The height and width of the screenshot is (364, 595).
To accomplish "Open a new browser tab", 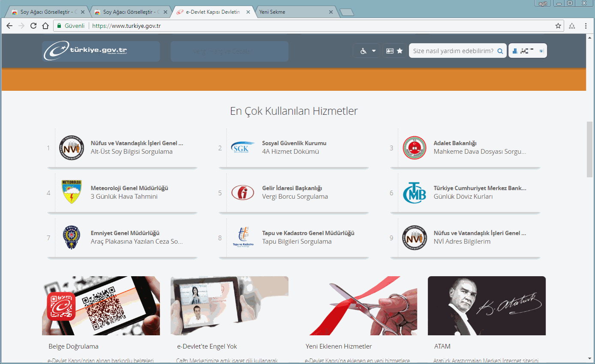I will [346, 12].
